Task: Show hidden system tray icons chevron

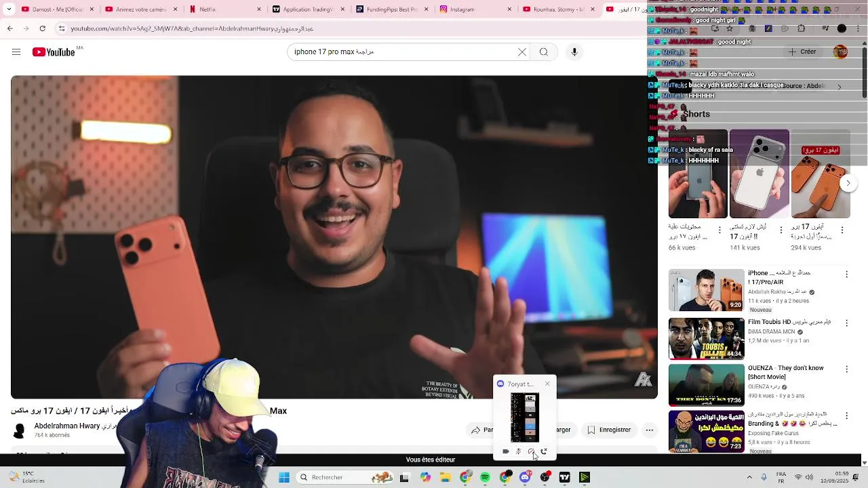Action: coord(749,477)
